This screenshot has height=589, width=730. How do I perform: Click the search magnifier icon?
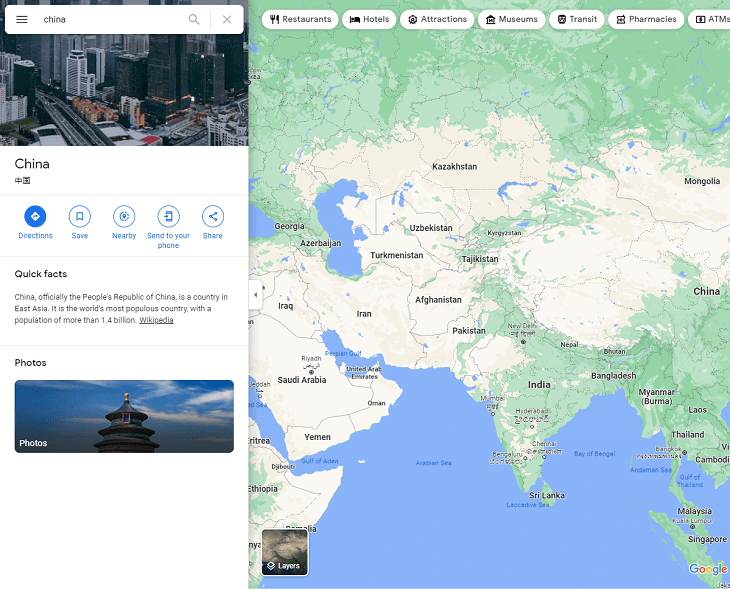pos(194,20)
